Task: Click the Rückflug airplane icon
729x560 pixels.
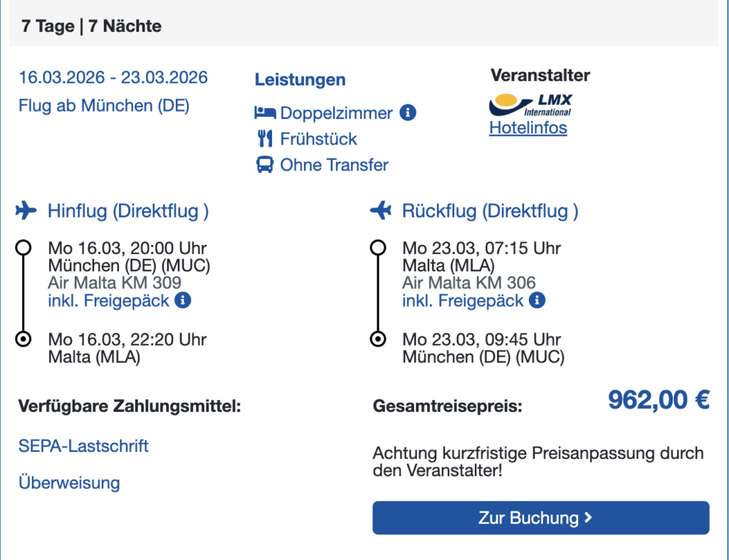Action: 381,210
